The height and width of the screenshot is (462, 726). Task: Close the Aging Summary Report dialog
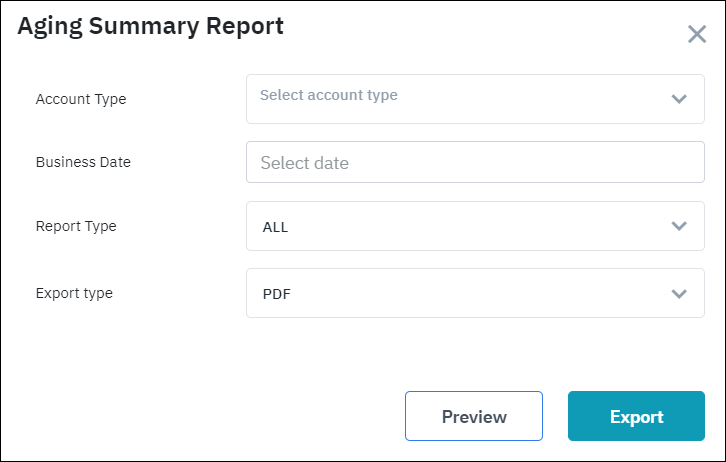coord(697,34)
